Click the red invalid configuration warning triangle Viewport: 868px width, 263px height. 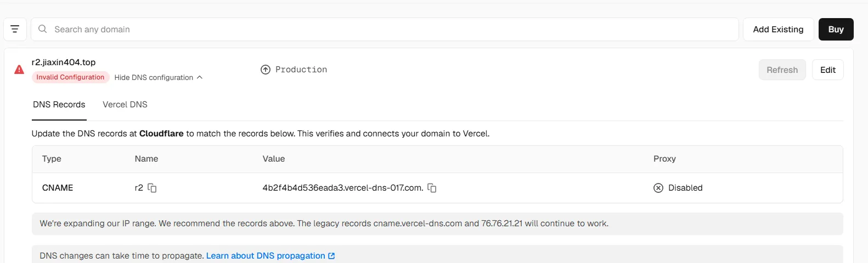coord(19,70)
